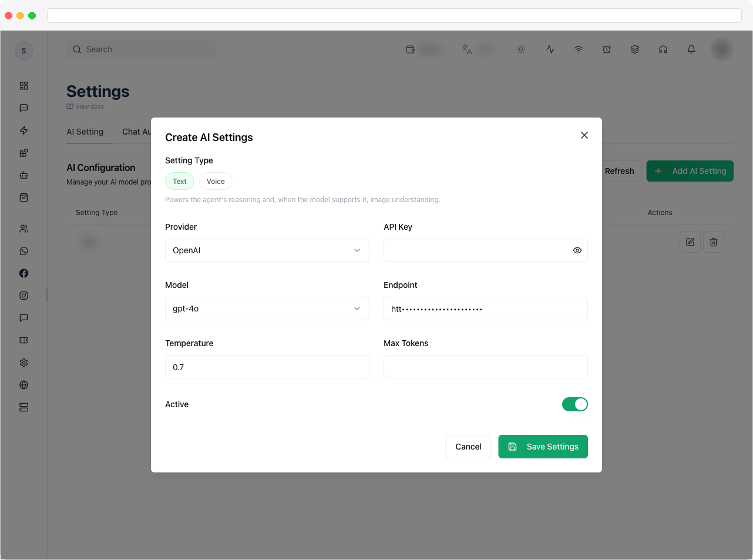Open the View docs link
The height and width of the screenshot is (560, 753).
[85, 107]
